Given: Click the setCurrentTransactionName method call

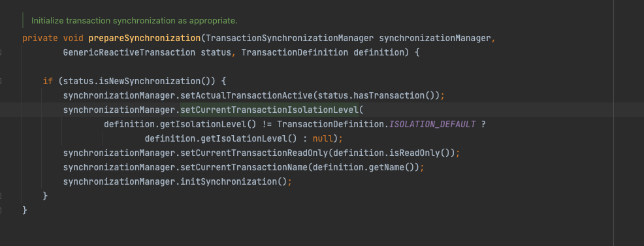Looking at the screenshot, I should coord(244,167).
